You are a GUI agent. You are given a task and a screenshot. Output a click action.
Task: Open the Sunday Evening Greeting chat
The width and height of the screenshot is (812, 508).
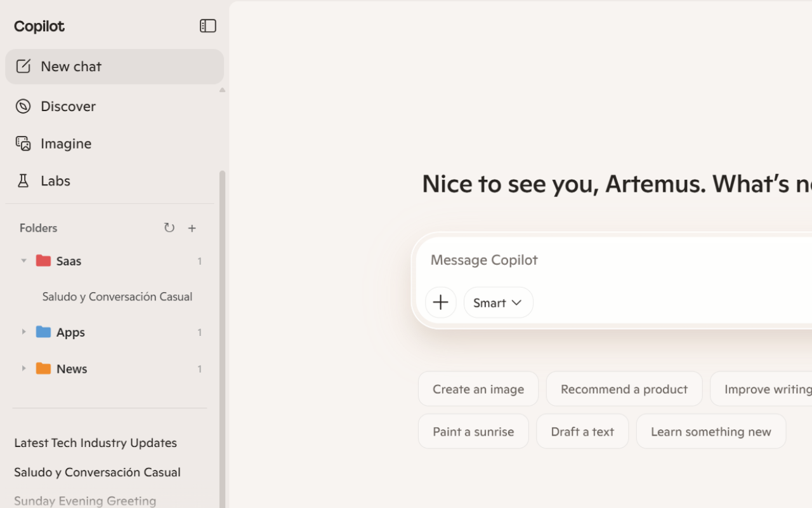pyautogui.click(x=85, y=500)
